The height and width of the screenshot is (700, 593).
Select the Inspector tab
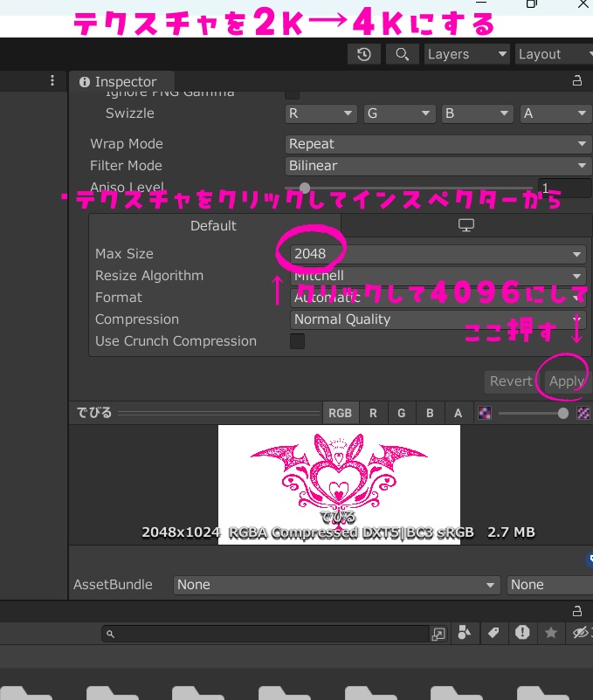coord(121,82)
